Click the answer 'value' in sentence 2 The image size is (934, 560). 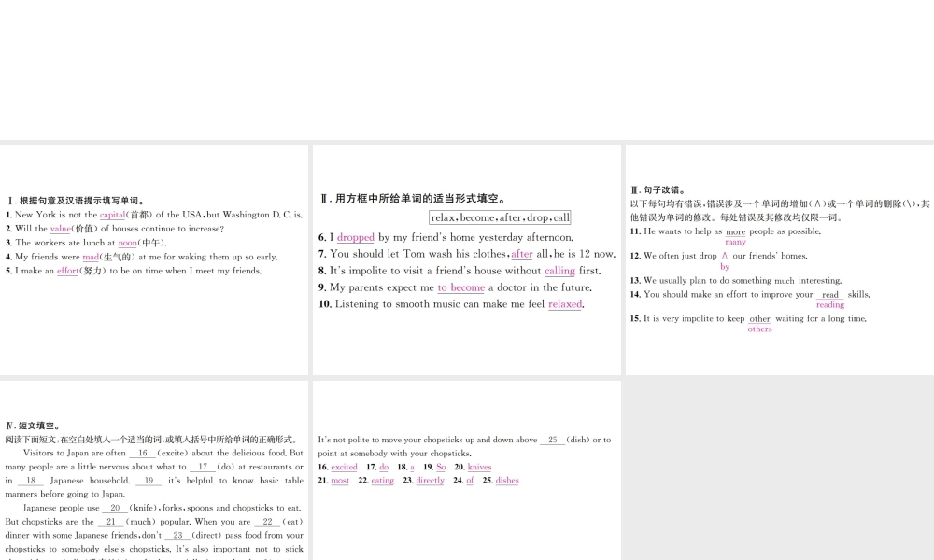(60, 229)
